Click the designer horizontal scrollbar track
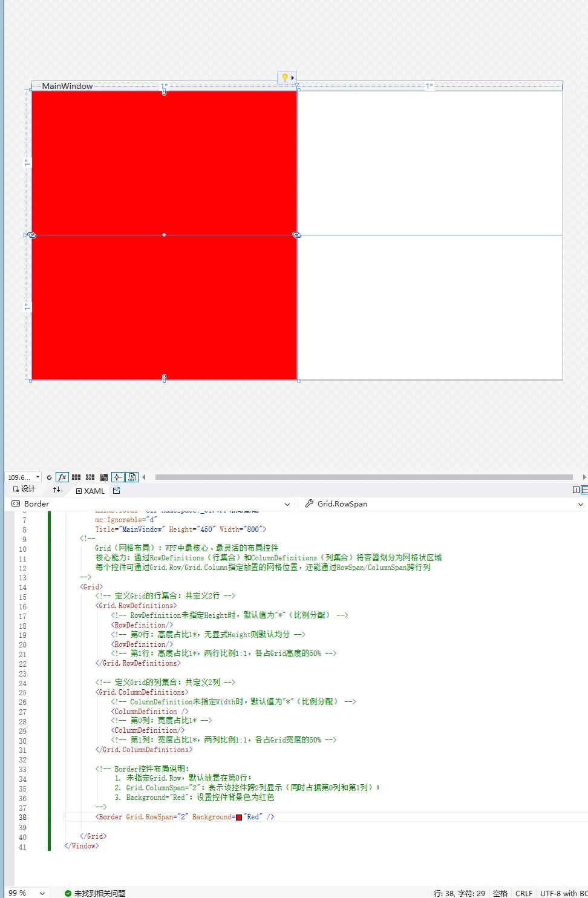588x898 pixels. pos(364,477)
